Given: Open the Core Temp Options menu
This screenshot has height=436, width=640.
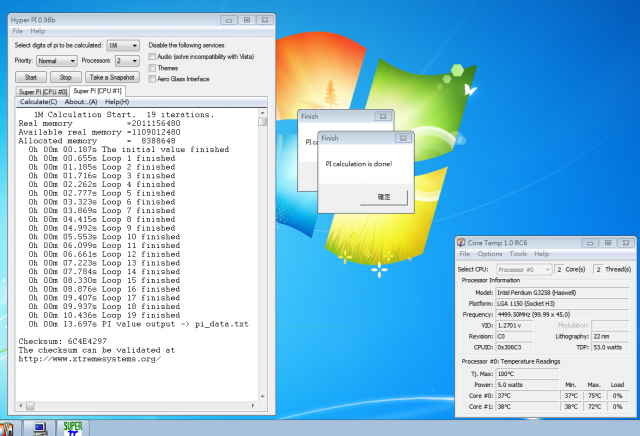Looking at the screenshot, I should (490, 254).
